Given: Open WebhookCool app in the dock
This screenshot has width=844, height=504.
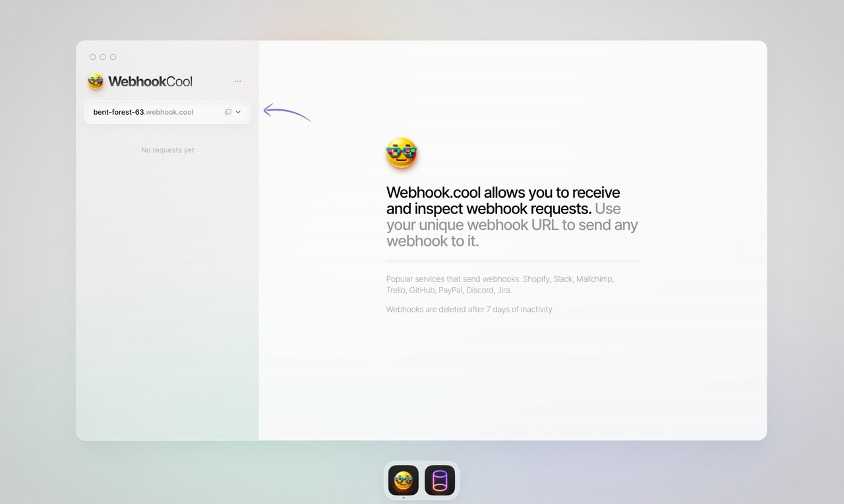Looking at the screenshot, I should point(404,480).
